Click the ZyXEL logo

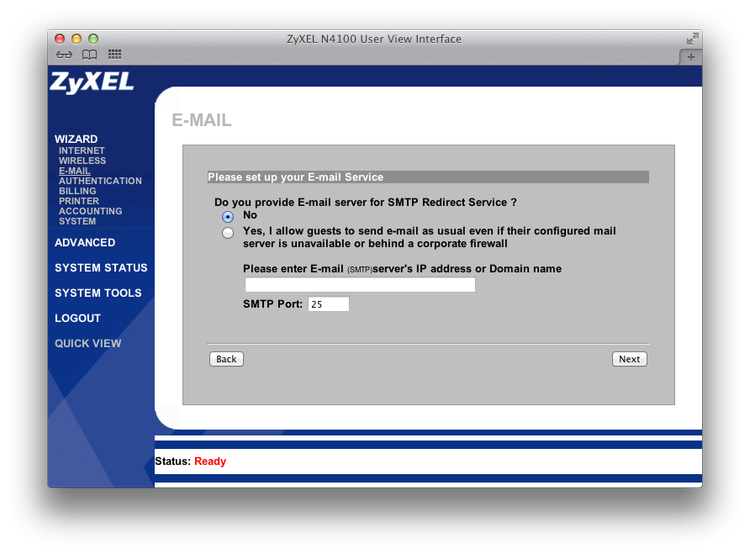tap(92, 82)
